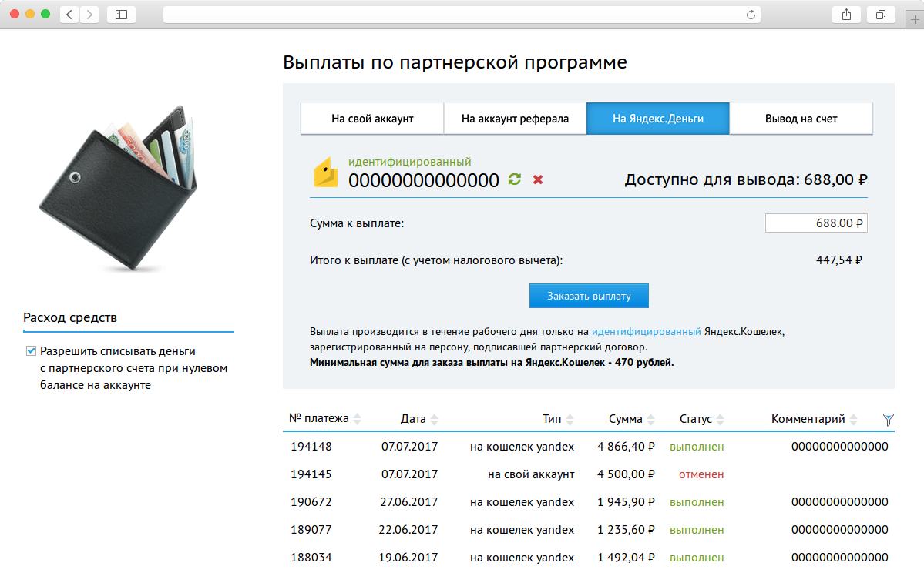The height and width of the screenshot is (573, 924).
Task: Select payment number 188034
Action: tap(311, 557)
